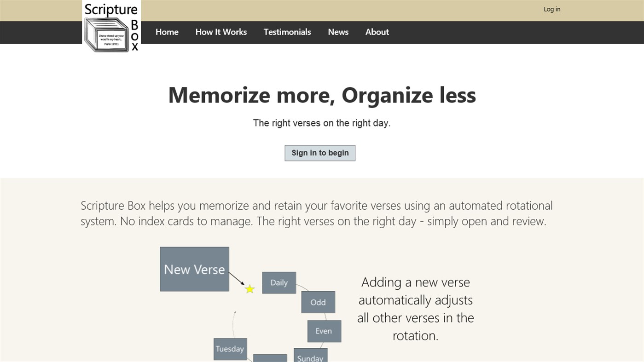Select the Odd rotation box
The height and width of the screenshot is (362, 644).
318,302
